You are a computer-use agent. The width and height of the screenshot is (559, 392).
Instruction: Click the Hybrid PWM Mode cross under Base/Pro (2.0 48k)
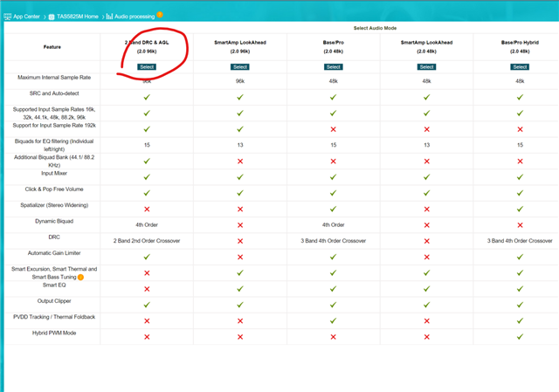[x=334, y=337]
